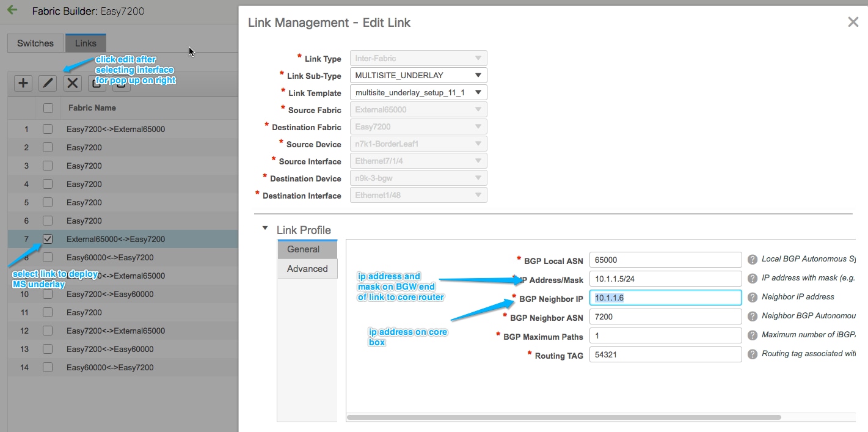Click the Link Profile horizontal scrollbar
Screen dimensions: 868x432
[x=564, y=417]
